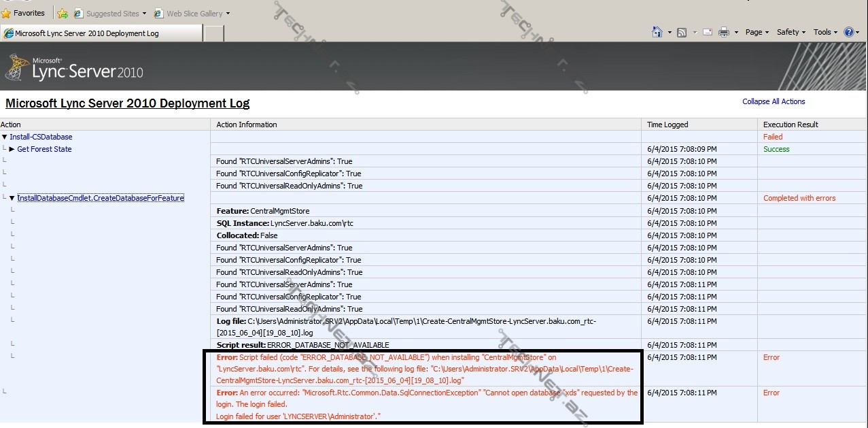Click the Read Mail envelope icon
The width and height of the screenshot is (868, 428).
(708, 32)
